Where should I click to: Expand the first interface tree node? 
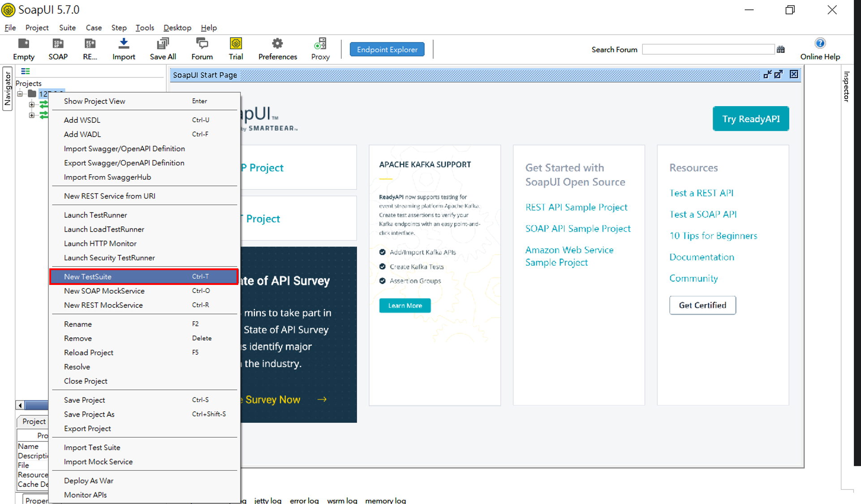click(32, 104)
